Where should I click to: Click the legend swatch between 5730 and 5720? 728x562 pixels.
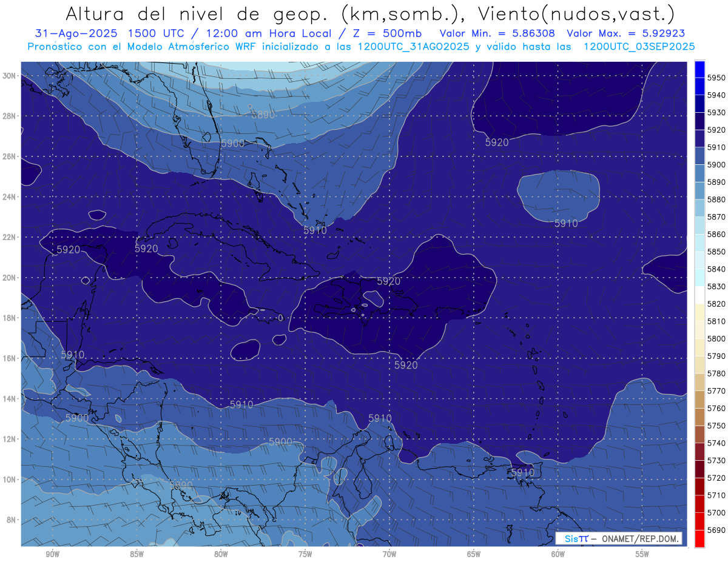[x=699, y=469]
